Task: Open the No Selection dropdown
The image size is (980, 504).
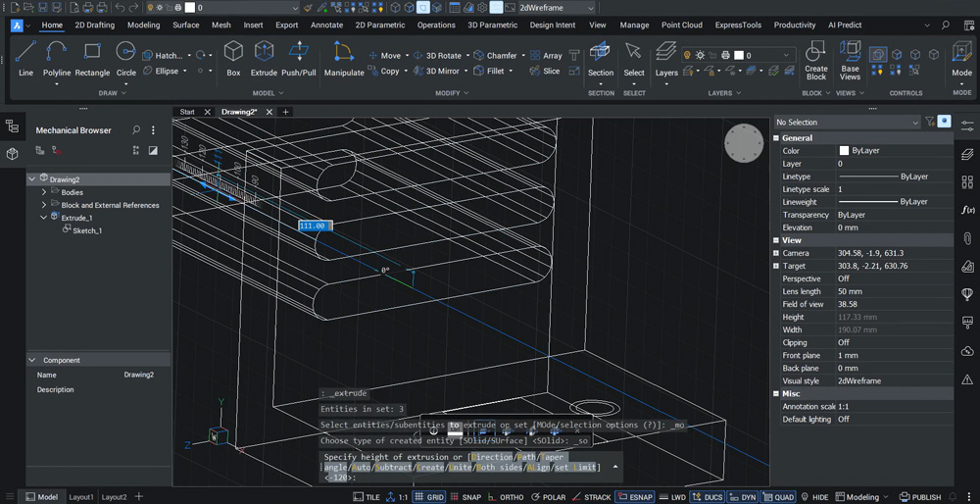Action: pos(847,122)
